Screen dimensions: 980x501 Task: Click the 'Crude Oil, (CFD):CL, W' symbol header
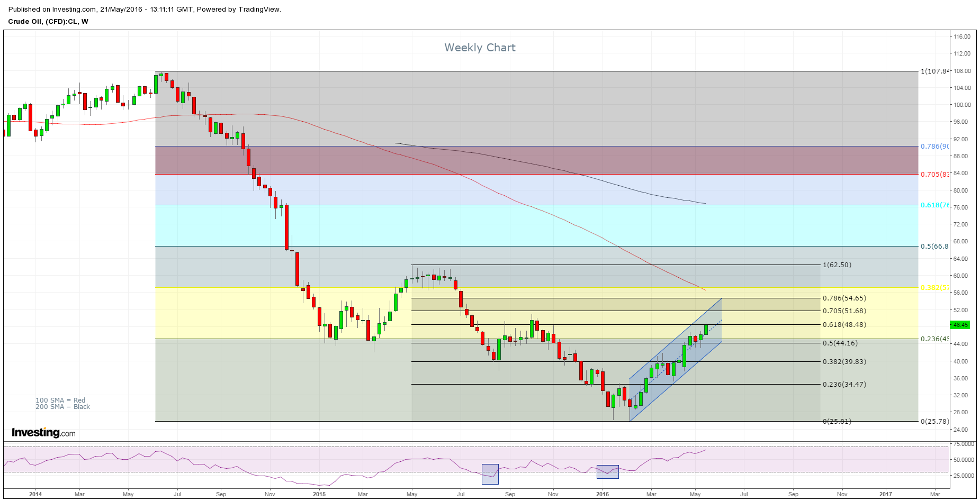point(48,22)
